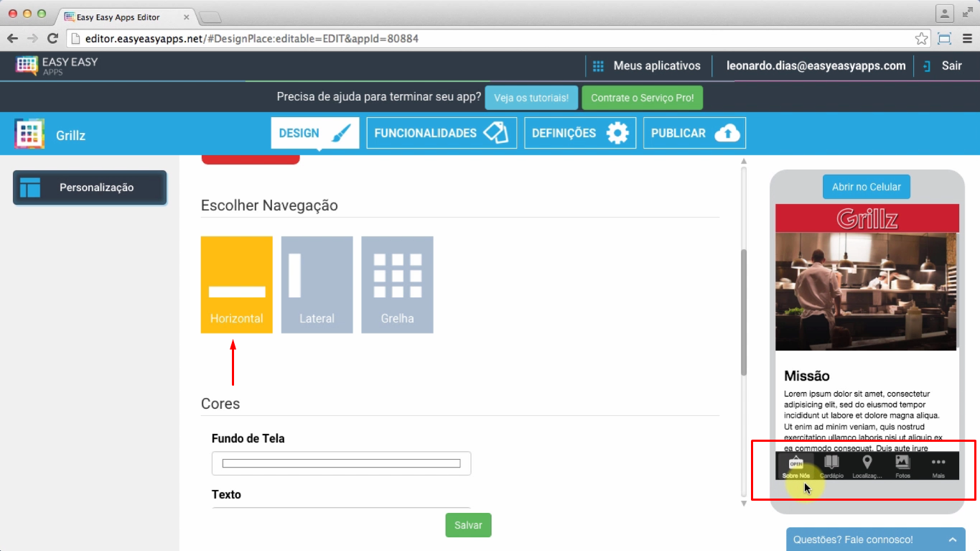This screenshot has height=551, width=980.
Task: Click the Easy Easy Apps logo
Action: 57,66
